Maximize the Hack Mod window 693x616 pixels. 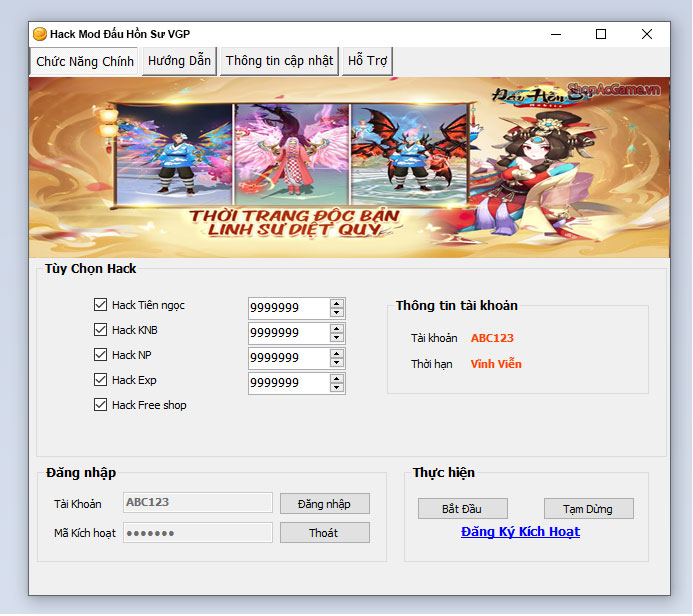coord(601,34)
